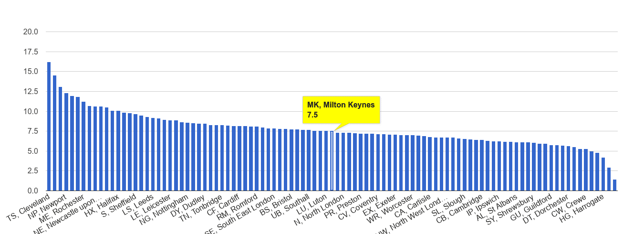Click the SL, Slough bar
Viewport: 644px width, 234px height.
click(x=464, y=165)
